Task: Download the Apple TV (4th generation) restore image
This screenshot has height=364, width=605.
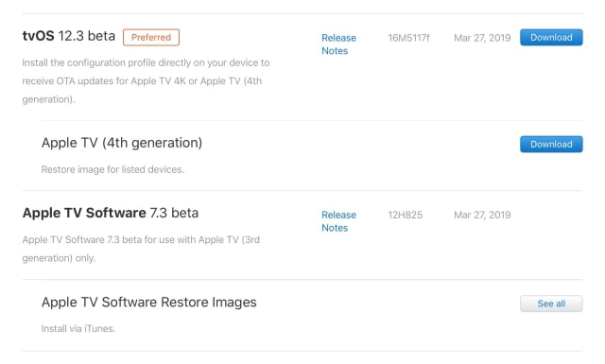Action: [x=551, y=145]
